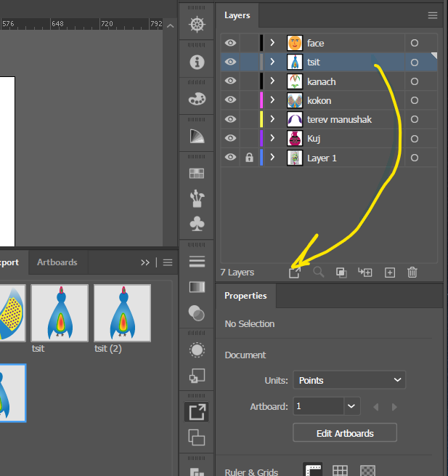Open the Swatches panel grid icon
The image size is (448, 476).
tap(197, 174)
